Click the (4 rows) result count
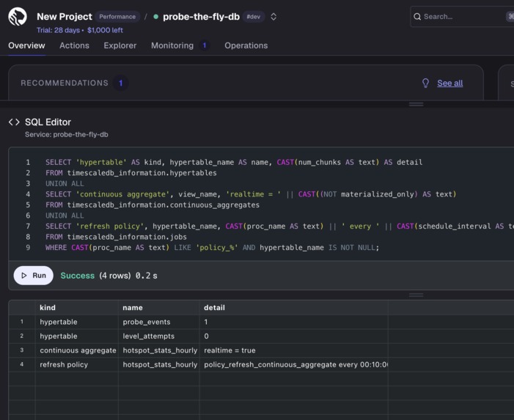This screenshot has height=420, width=514. click(x=115, y=276)
